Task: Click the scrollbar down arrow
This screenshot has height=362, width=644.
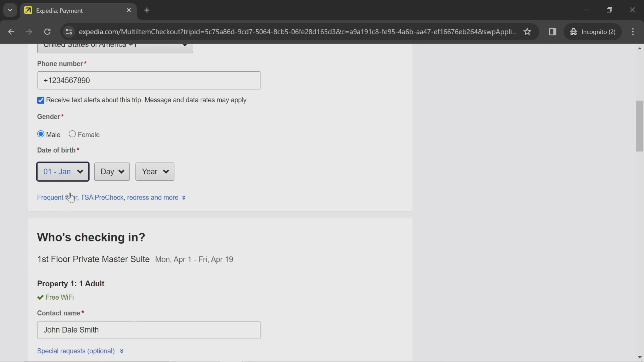Action: point(639,357)
